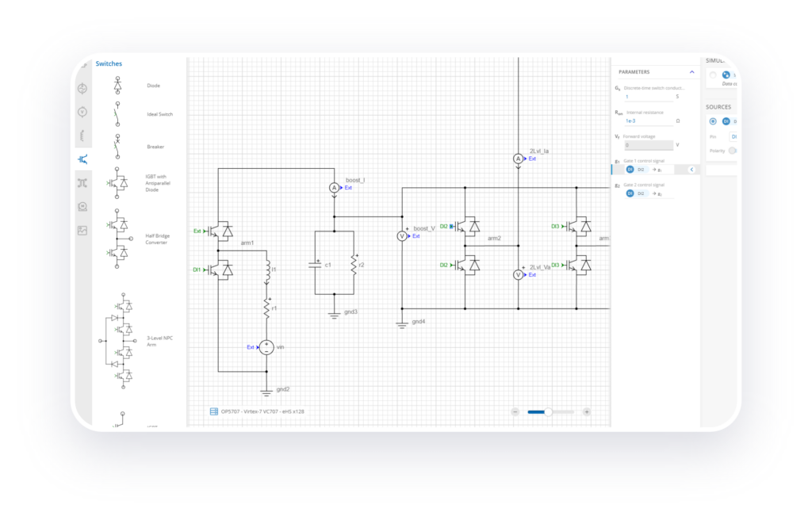
Task: Select the highlighted Switches category icon
Action: [x=82, y=159]
